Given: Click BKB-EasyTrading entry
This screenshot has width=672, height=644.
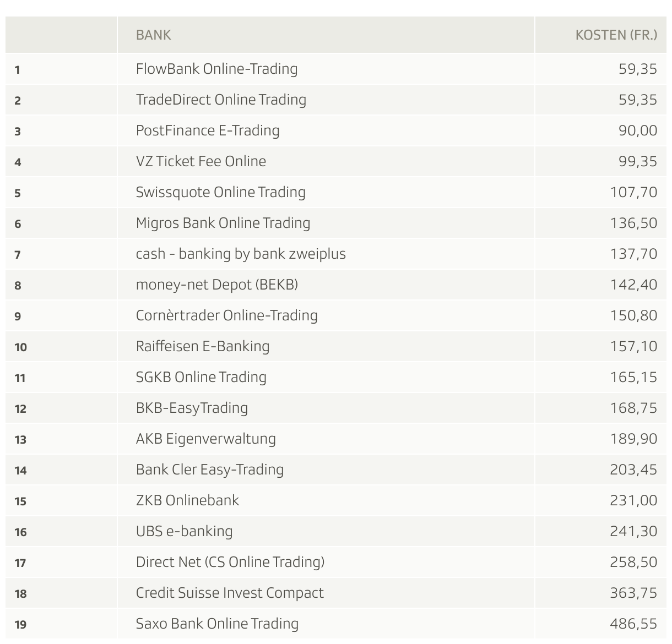Looking at the screenshot, I should 192,408.
